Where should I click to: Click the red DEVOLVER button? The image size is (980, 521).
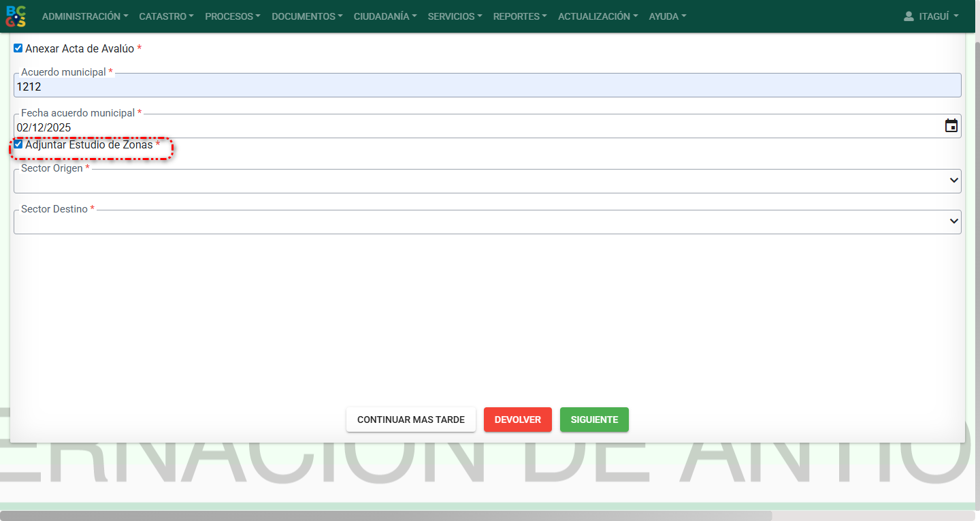(517, 420)
